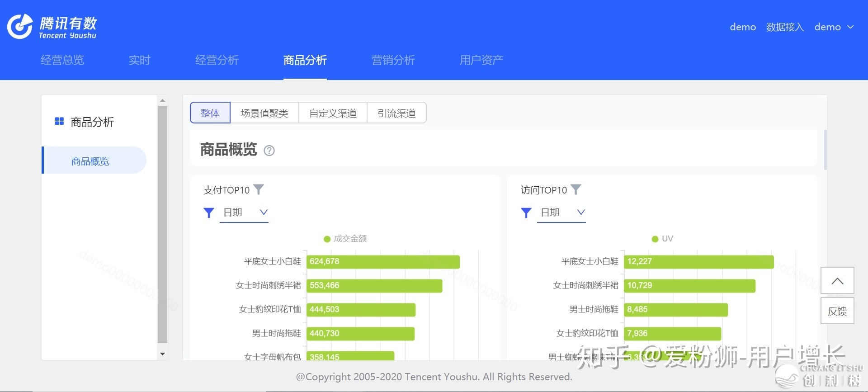Switch to the 营销分析 tab
868x392 pixels.
393,60
